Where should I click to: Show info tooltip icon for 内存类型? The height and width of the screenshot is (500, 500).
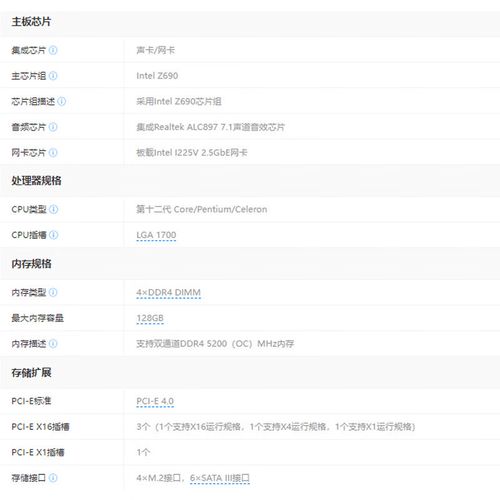(x=53, y=292)
